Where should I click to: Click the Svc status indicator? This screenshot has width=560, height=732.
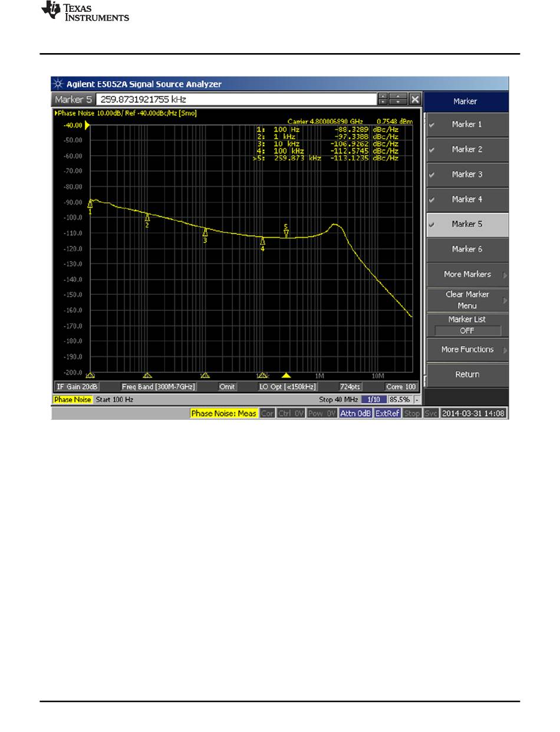[x=431, y=413]
